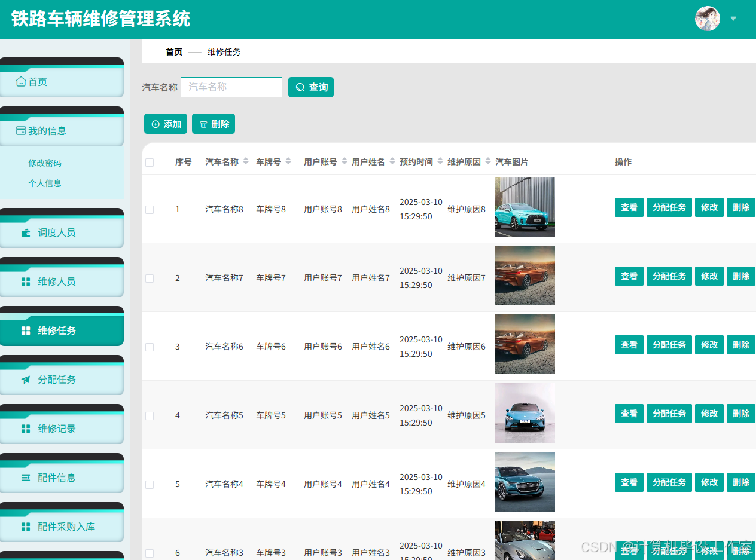The image size is (756, 560).
Task: Click the 用户账号7 cell
Action: (x=323, y=278)
